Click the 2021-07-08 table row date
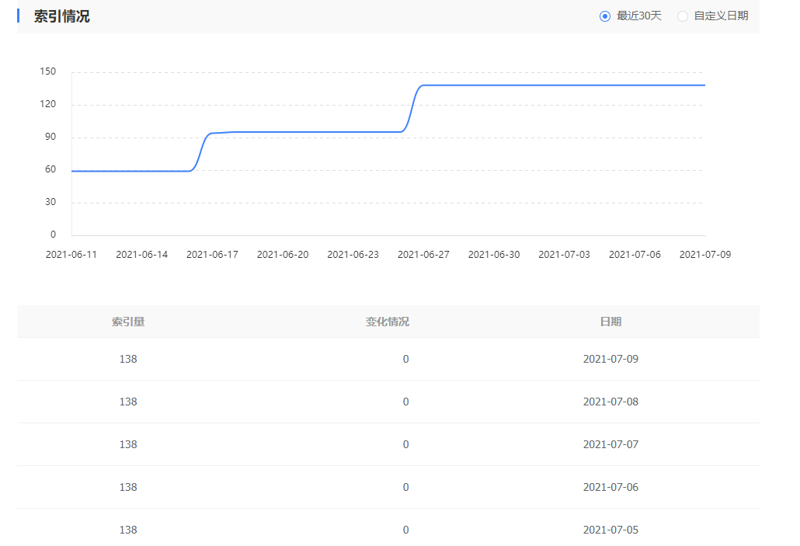This screenshot has height=546, width=800. coord(611,402)
